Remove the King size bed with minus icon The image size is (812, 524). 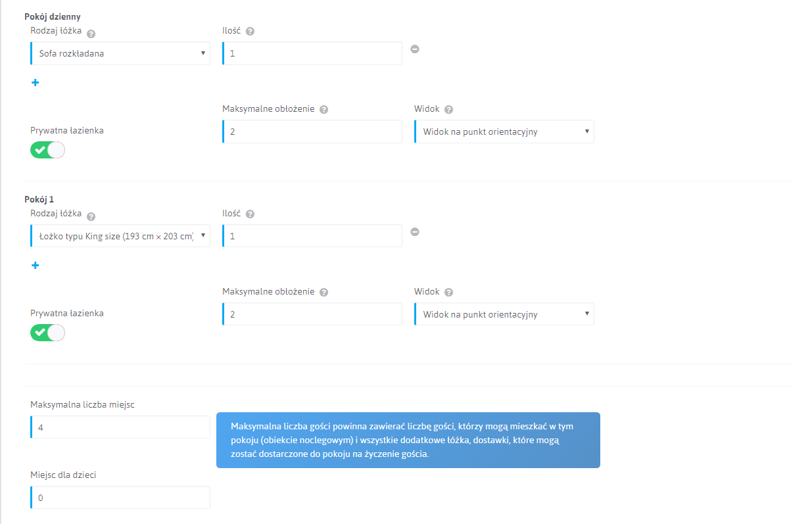click(415, 231)
